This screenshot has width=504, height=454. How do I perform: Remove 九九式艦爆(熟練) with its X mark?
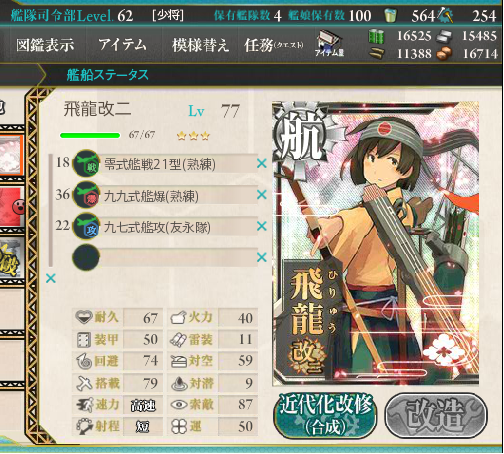(x=262, y=195)
